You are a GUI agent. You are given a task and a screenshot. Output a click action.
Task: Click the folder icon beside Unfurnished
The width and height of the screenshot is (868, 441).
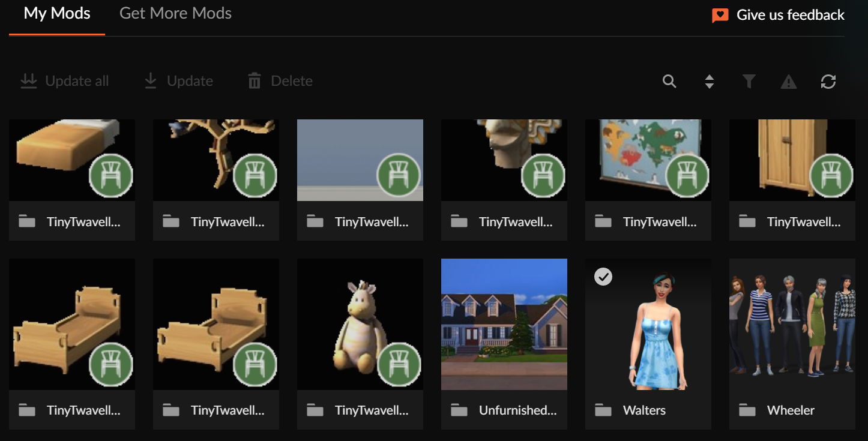(459, 410)
